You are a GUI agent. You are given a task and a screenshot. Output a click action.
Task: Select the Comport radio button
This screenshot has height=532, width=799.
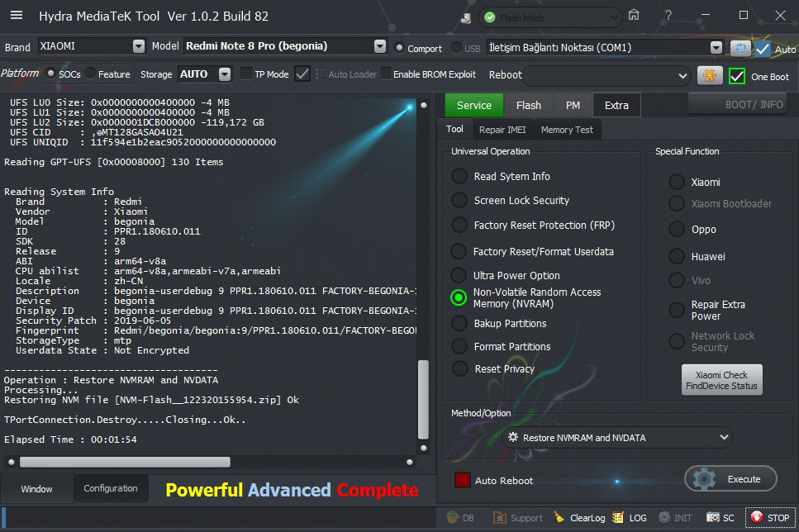point(400,49)
